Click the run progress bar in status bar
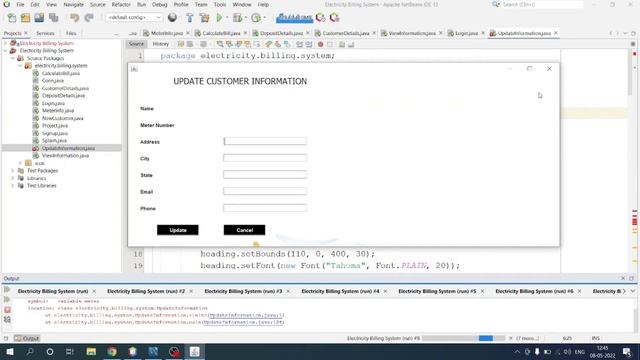Viewport: 640px width, 360px height. [464, 338]
